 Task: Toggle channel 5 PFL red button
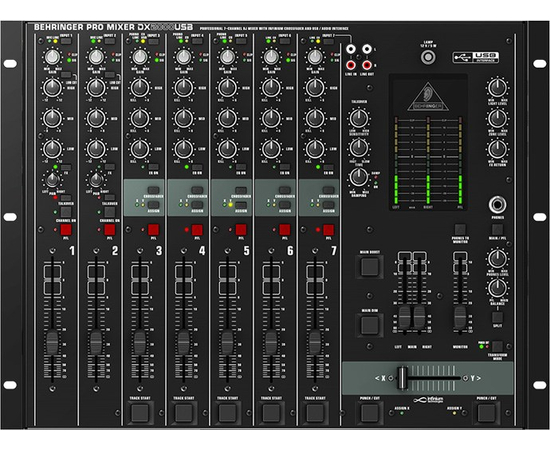(241, 230)
